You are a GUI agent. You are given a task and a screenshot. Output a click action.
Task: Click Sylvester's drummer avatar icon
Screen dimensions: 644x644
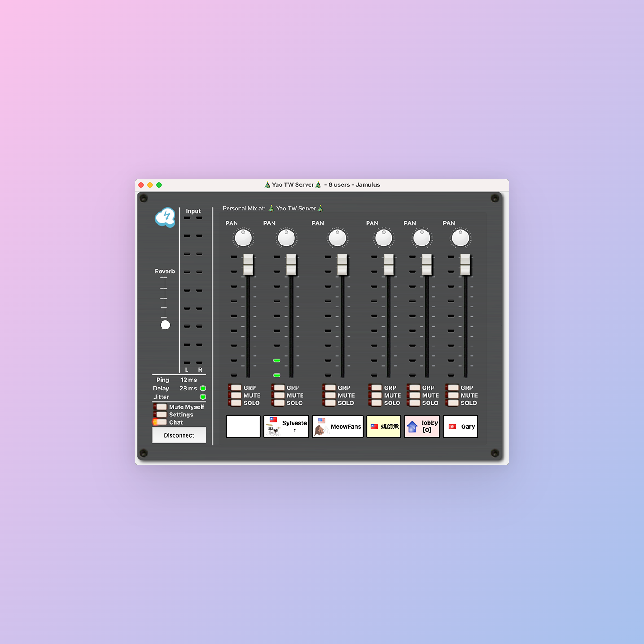pos(273,430)
